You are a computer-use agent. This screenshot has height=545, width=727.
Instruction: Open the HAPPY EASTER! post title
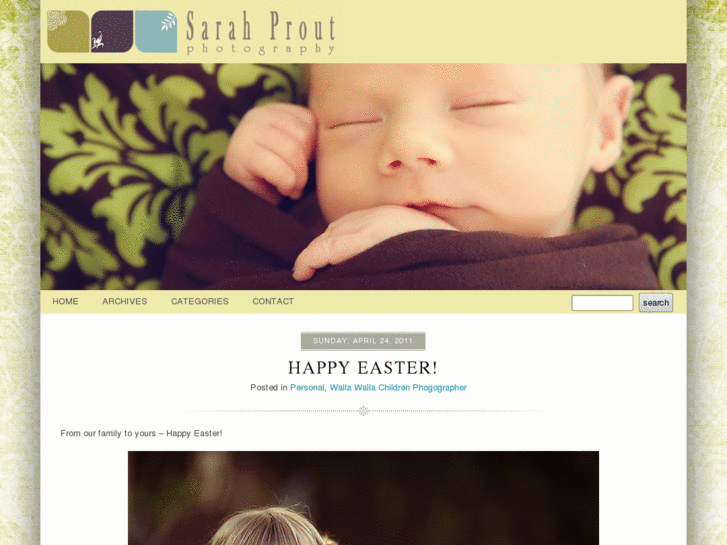pyautogui.click(x=363, y=368)
